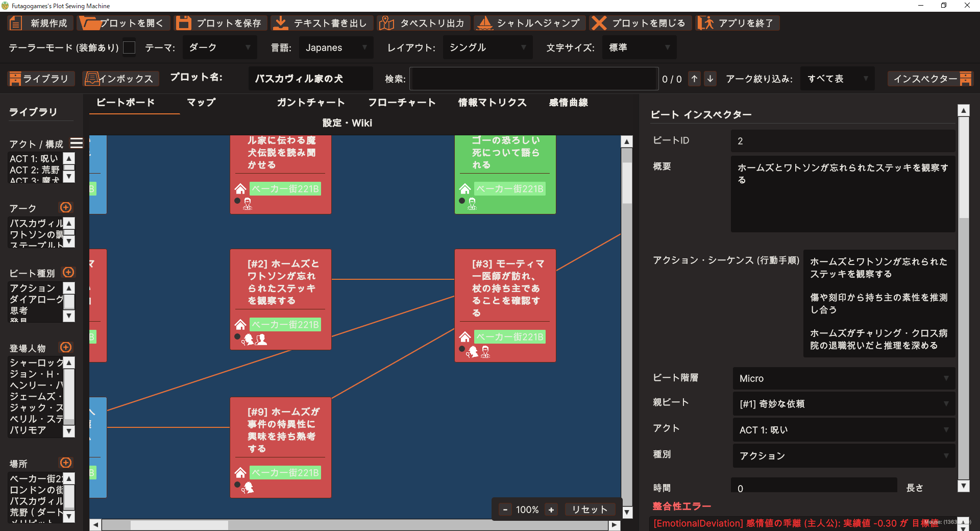Open アクト / 構成 hamburger menu

77,143
